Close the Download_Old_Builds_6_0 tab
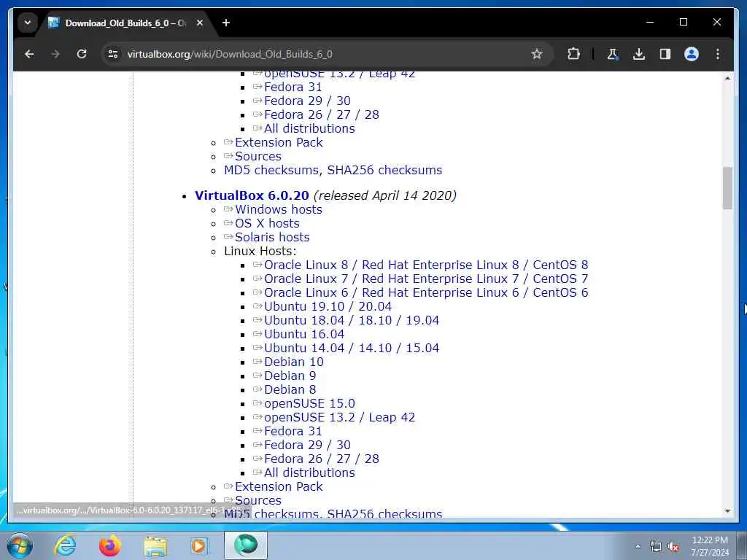Screen dimensions: 747x560 (200, 23)
